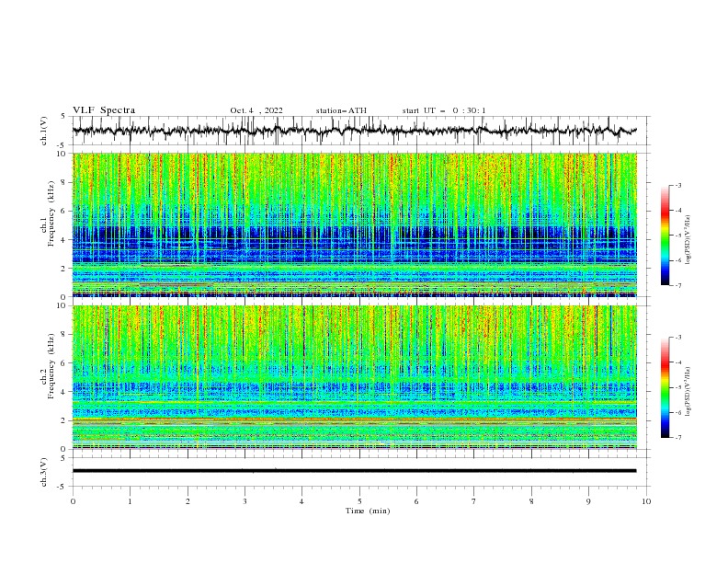Click the 'ch.1(V)' waveform axis label
This screenshot has width=728, height=563.
[x=44, y=131]
